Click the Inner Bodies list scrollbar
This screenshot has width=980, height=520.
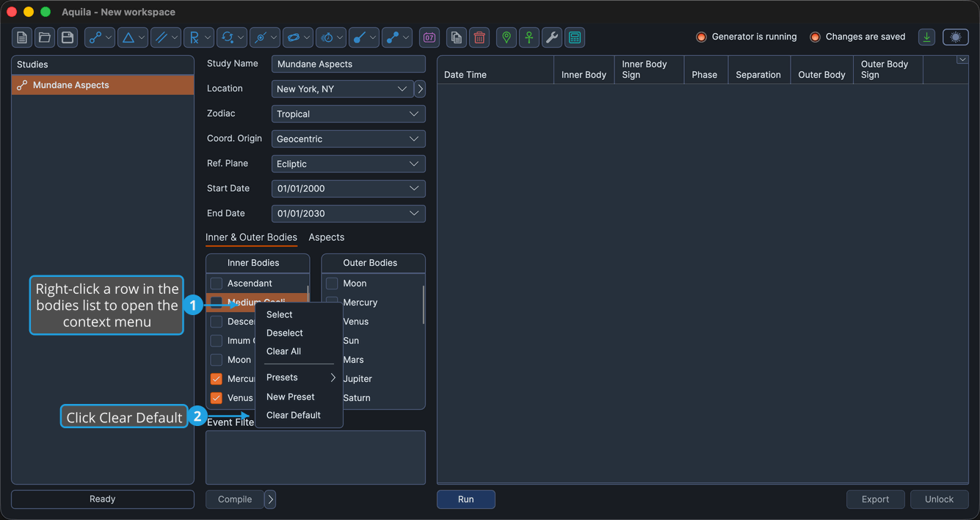point(308,293)
